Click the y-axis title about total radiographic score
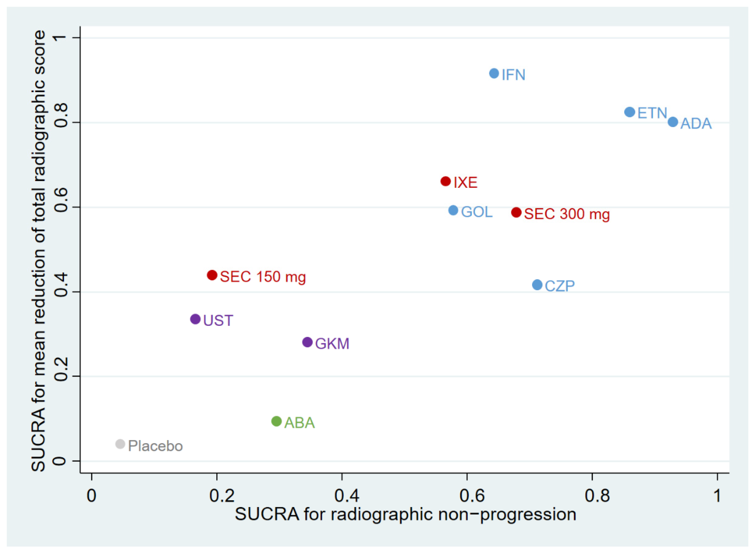This screenshot has width=756, height=552. [39, 251]
